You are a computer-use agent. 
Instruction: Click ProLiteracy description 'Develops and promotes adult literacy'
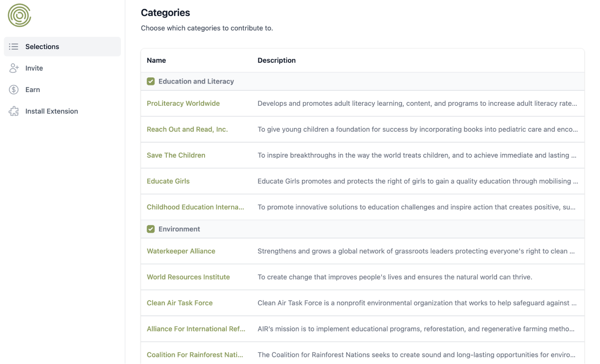tap(417, 103)
